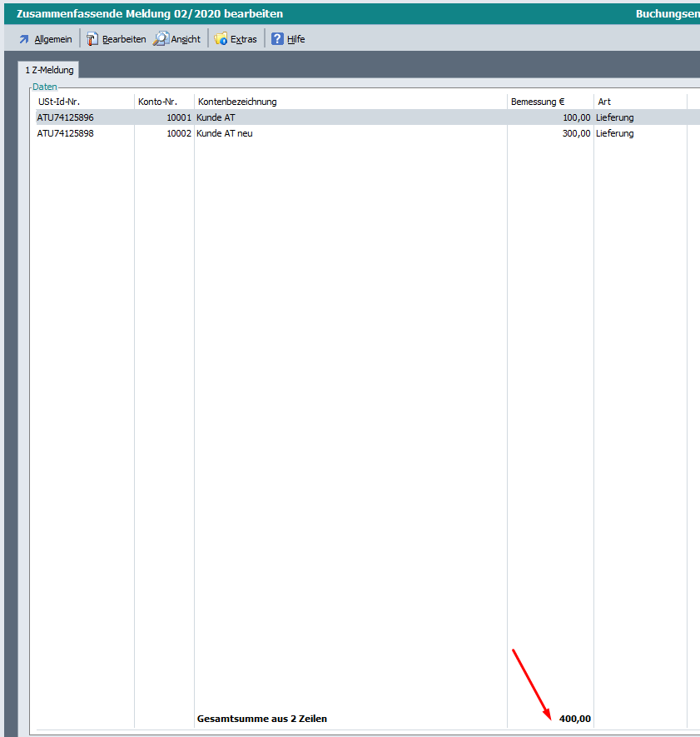Click the Bearbeiten hammer icon
This screenshot has width=700, height=737.
92,39
